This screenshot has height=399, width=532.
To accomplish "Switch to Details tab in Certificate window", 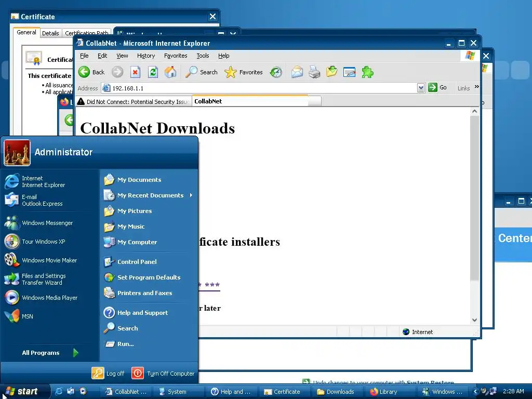I will 50,33.
